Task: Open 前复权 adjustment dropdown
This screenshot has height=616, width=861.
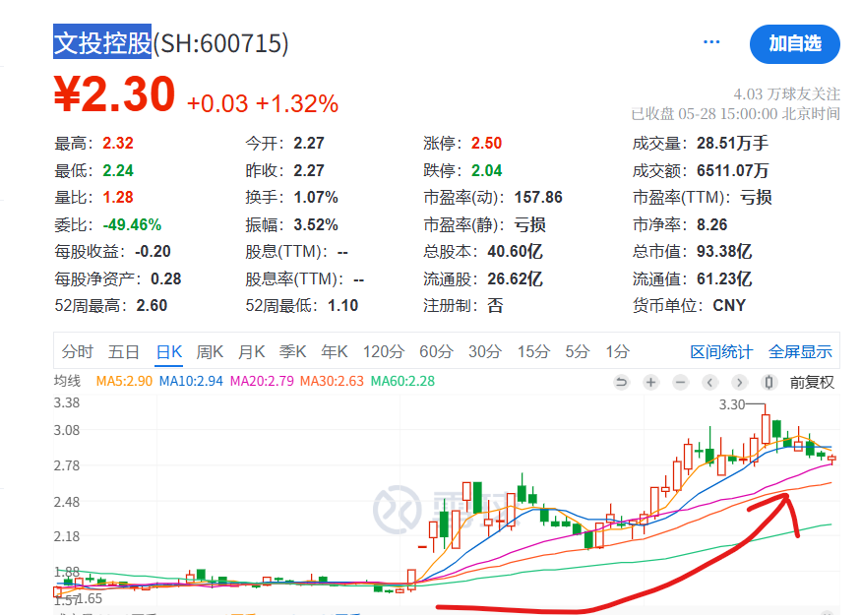Action: pyautogui.click(x=812, y=382)
